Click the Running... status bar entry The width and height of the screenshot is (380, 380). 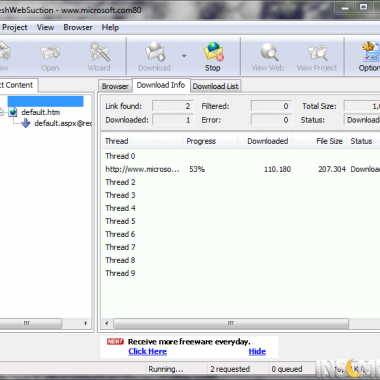pyautogui.click(x=166, y=369)
